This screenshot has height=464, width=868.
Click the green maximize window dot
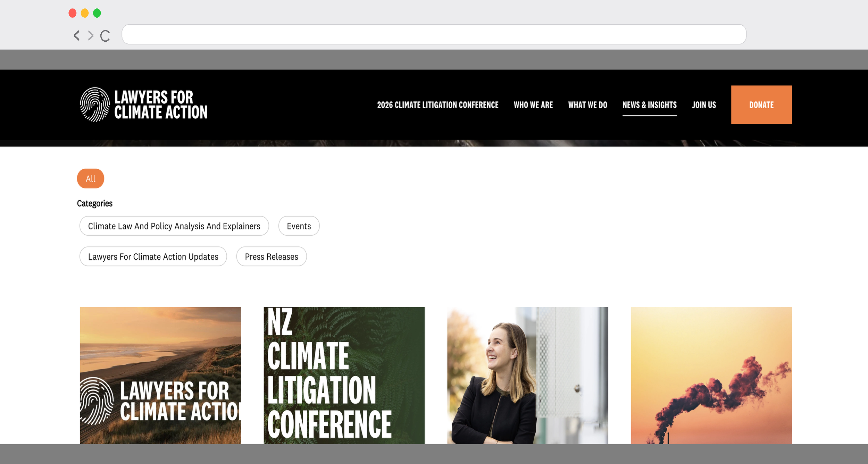[x=97, y=13]
